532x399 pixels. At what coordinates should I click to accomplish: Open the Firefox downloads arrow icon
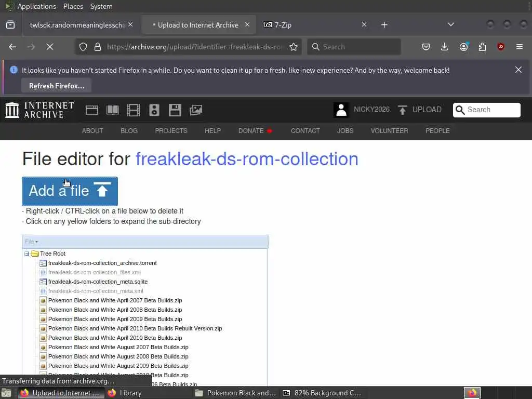445,47
